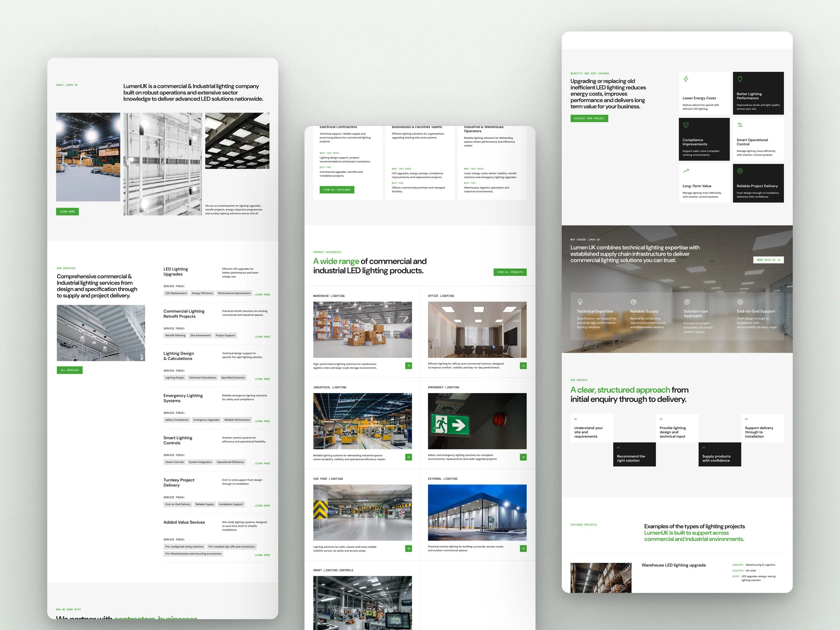Click Learn More for Lighting Design & Calculations
This screenshot has height=630, width=840.
262,379
